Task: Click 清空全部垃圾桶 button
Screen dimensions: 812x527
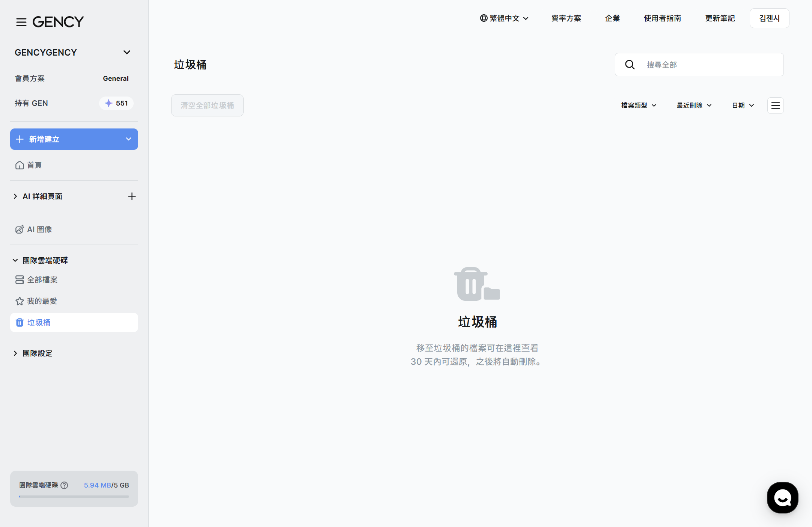Action: point(207,105)
